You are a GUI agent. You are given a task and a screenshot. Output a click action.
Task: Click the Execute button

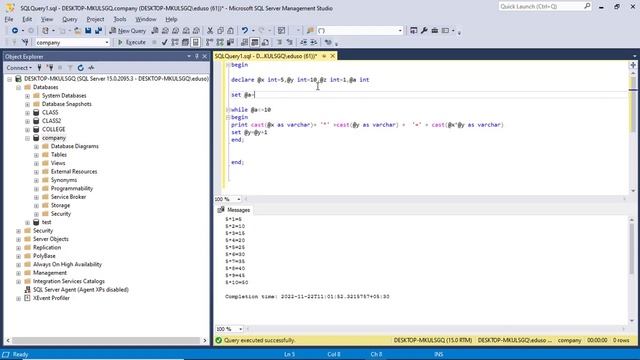coord(131,42)
